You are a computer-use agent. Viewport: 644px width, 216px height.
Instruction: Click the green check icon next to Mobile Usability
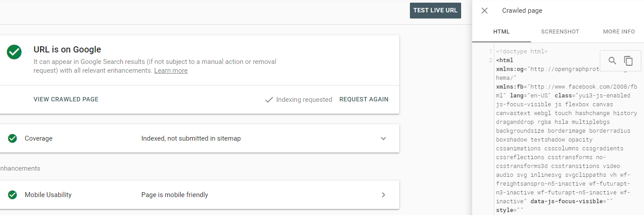tap(12, 195)
